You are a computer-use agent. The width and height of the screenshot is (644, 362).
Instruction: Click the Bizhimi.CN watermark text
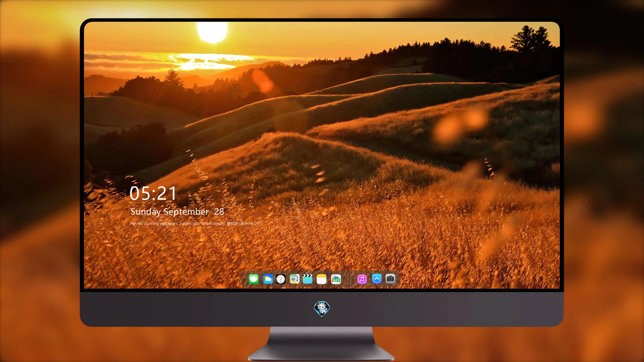pyautogui.click(x=250, y=223)
